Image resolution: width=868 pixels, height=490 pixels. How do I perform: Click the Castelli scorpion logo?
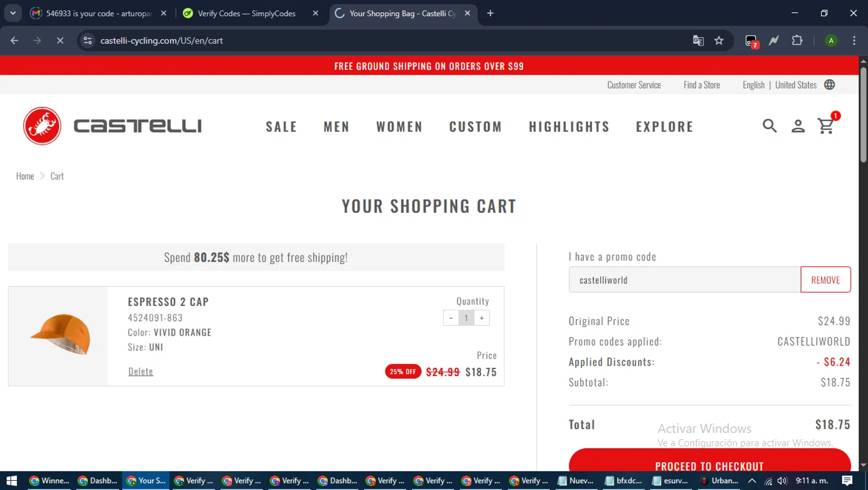42,126
